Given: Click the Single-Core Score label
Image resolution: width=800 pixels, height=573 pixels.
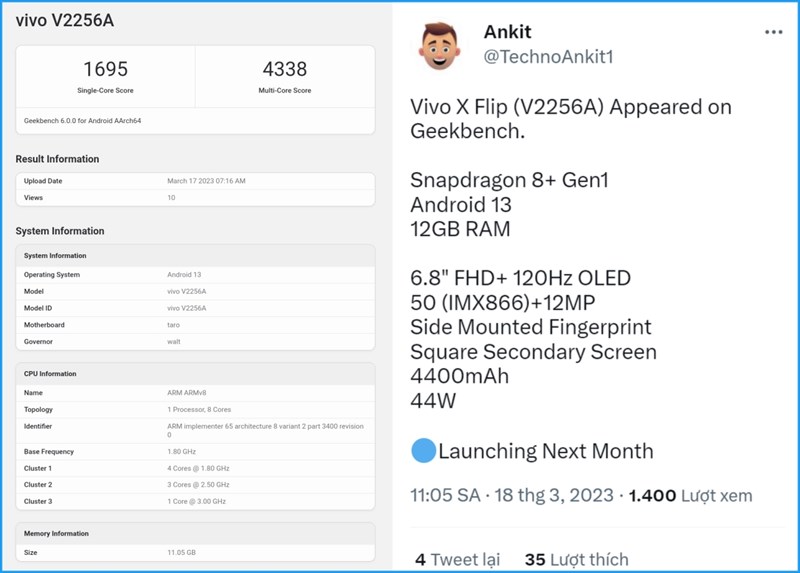Looking at the screenshot, I should [105, 90].
